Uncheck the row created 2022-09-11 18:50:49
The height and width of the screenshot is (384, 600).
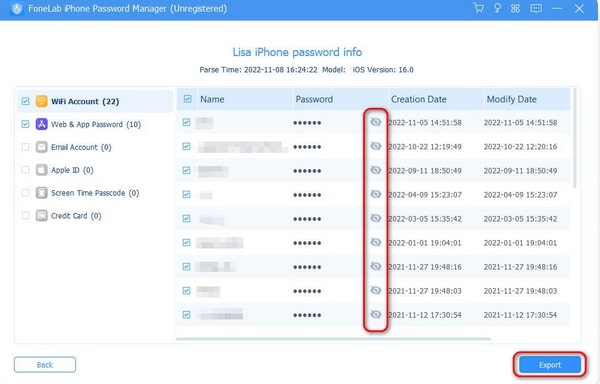[186, 171]
